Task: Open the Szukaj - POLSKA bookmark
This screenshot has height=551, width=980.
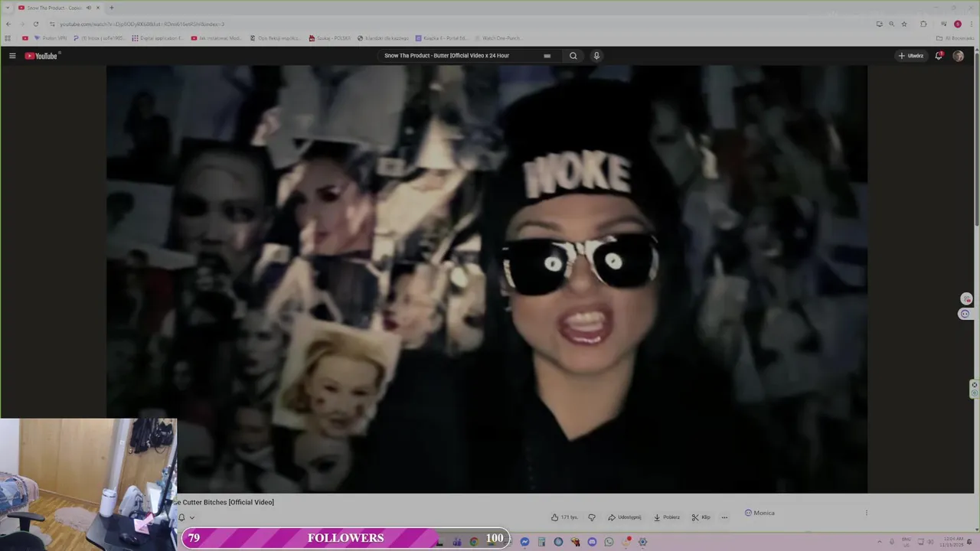Action: coord(330,37)
